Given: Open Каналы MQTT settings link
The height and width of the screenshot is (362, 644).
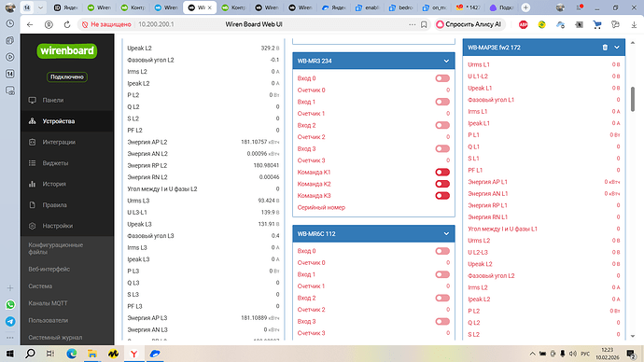Looking at the screenshot, I should coord(48,303).
